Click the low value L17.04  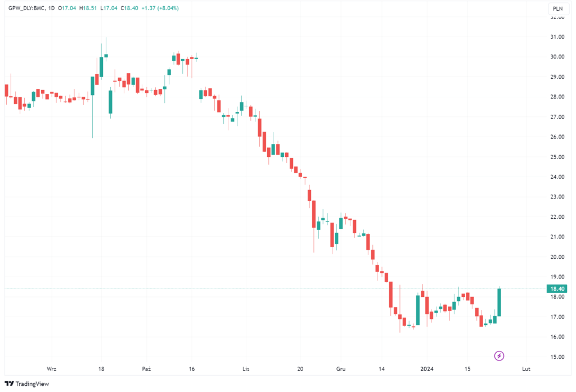click(109, 8)
